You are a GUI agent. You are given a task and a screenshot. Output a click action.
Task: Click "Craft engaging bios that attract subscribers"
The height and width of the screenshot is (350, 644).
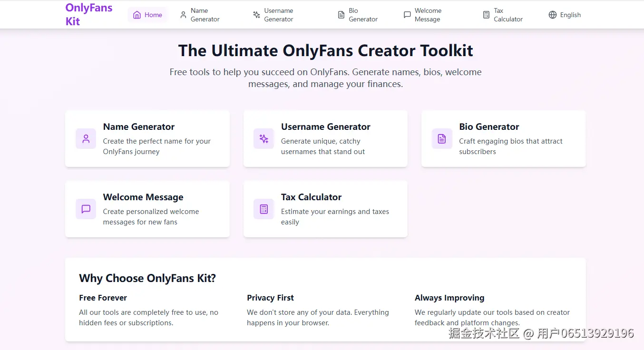pyautogui.click(x=511, y=146)
